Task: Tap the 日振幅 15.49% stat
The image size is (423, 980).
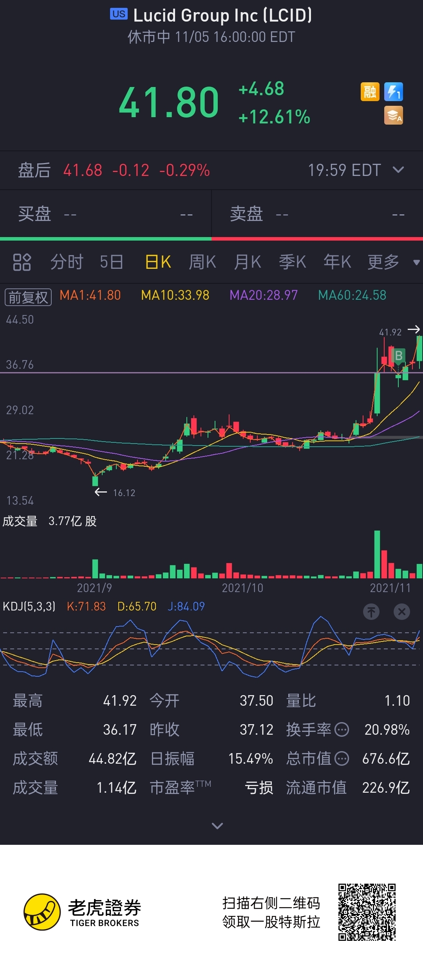Action: pos(211,759)
